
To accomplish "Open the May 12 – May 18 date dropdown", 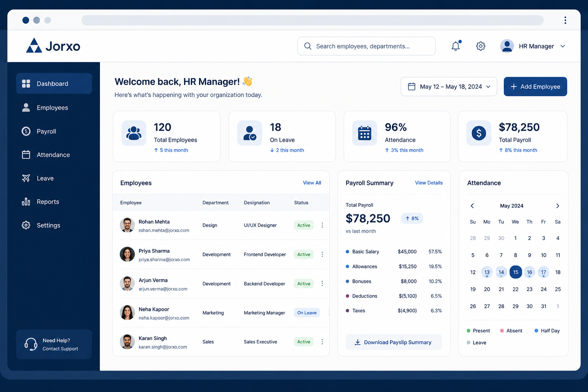I will point(449,87).
